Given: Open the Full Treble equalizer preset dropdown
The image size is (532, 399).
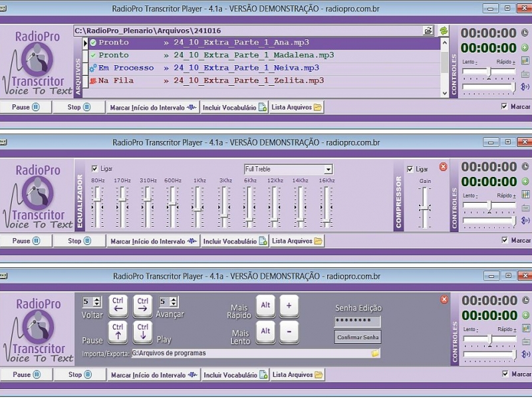Looking at the screenshot, I should click(x=328, y=170).
